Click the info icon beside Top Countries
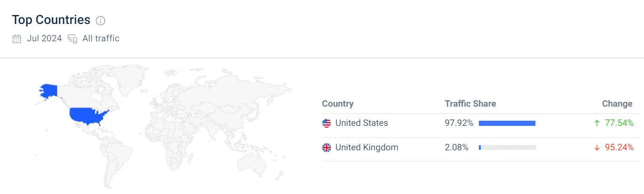 101,21
